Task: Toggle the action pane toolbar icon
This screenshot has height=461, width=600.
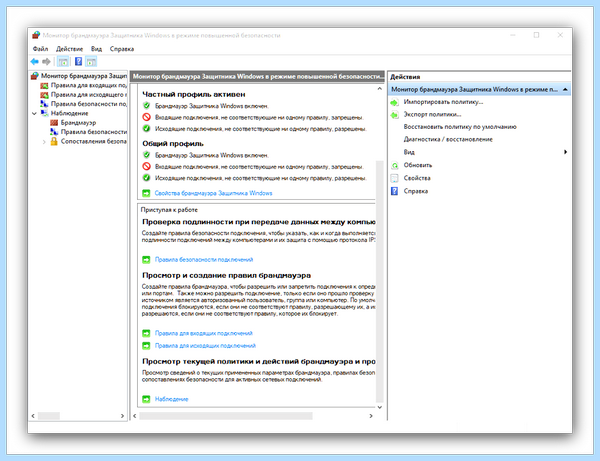Action: click(91, 61)
